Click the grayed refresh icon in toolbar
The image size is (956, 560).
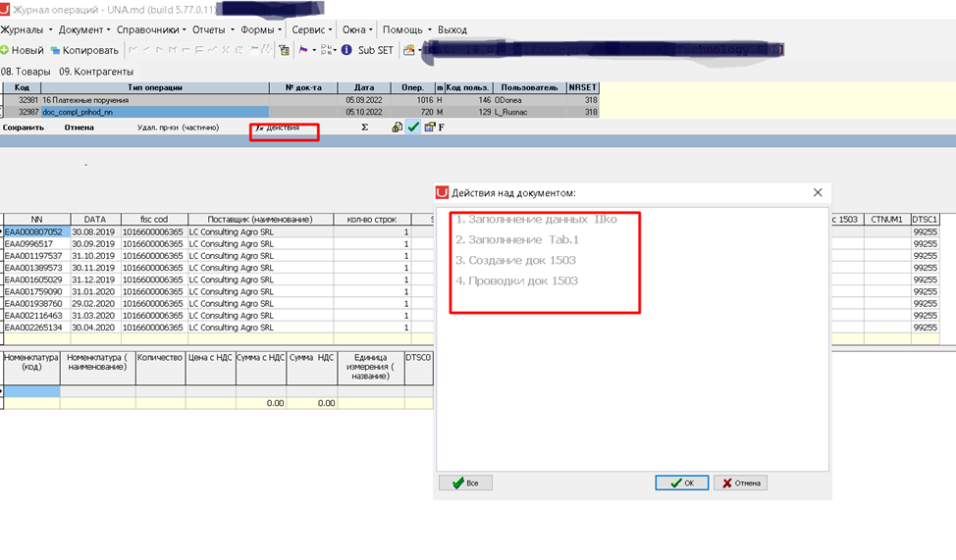click(x=239, y=50)
